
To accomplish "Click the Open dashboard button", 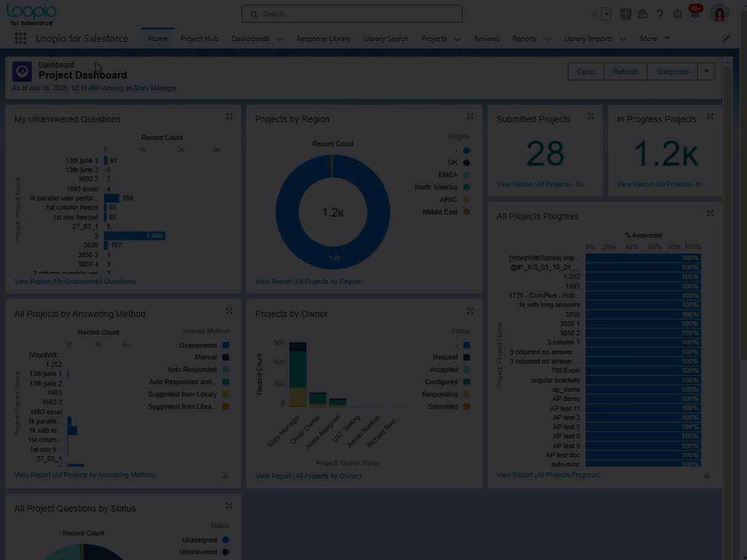I will pyautogui.click(x=586, y=71).
